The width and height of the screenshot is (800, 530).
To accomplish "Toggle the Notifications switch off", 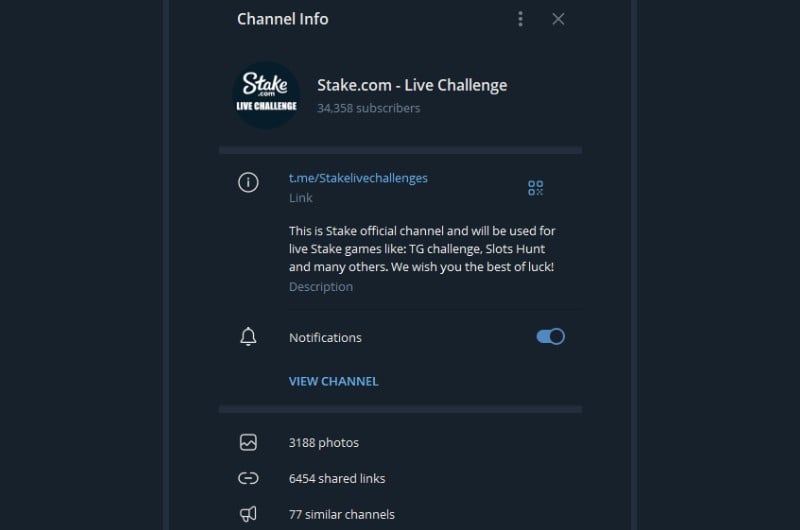I will coord(550,337).
